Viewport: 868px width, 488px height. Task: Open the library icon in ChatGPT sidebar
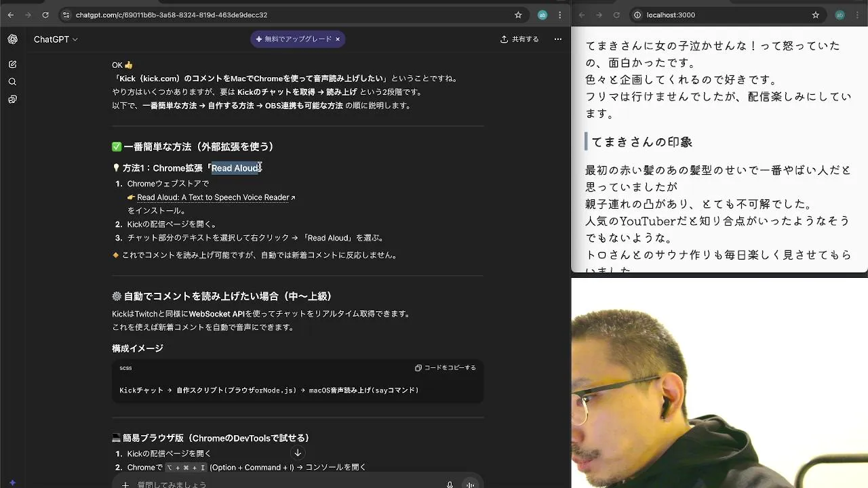(12, 100)
